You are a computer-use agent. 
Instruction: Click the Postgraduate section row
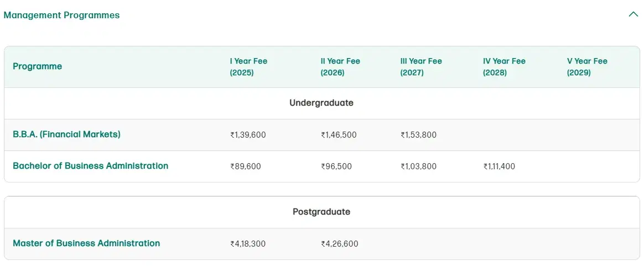(x=321, y=212)
